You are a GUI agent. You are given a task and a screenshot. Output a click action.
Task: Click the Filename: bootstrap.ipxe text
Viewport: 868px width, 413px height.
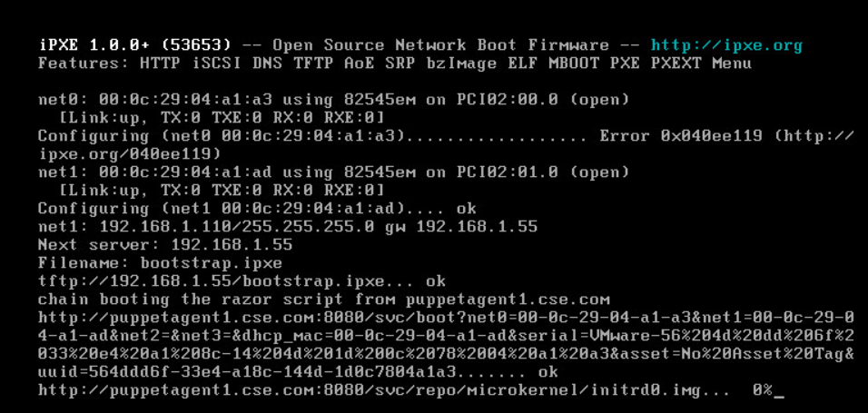161,263
